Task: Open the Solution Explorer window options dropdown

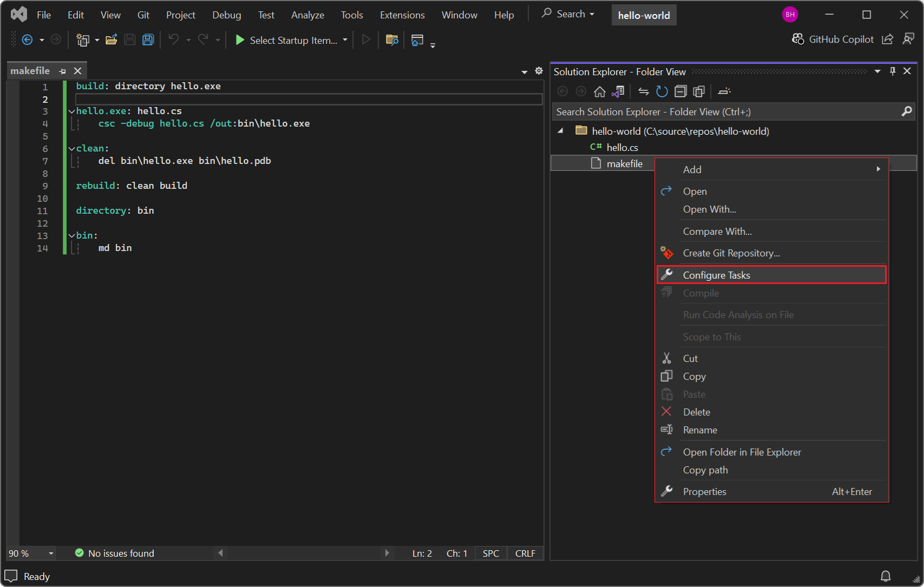Action: pos(877,71)
